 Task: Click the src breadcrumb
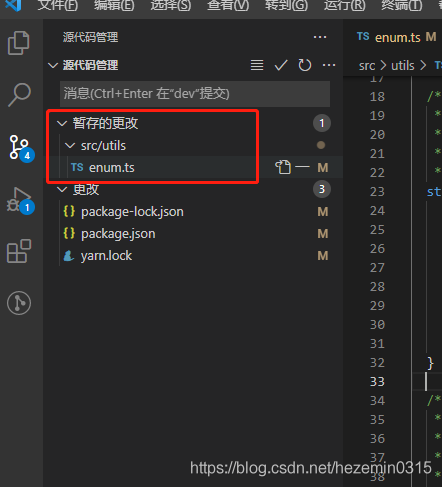click(367, 66)
